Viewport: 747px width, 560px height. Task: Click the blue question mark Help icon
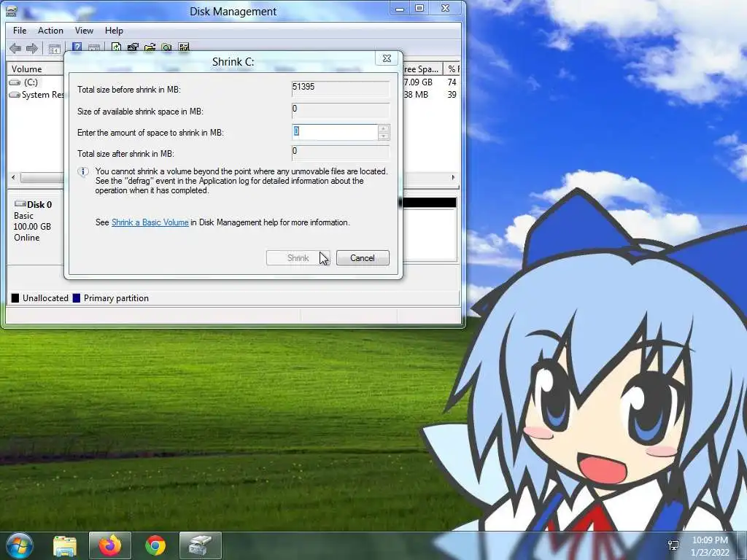77,47
